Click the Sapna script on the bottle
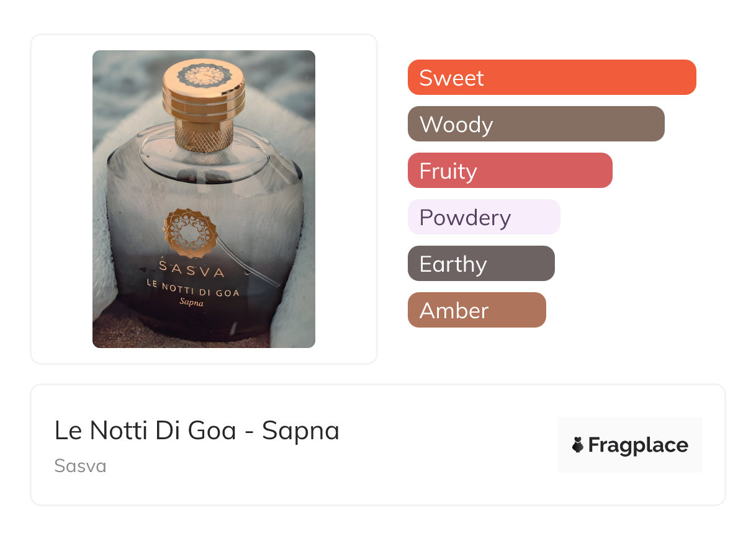Screen dimensions: 756x536 coord(192,303)
